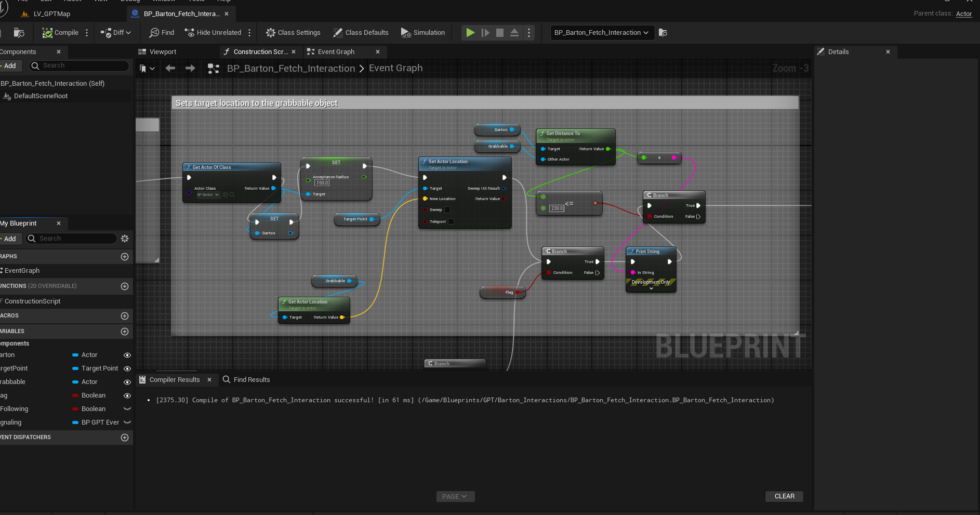Check the Sweep checkbox on Set Actor Location
Image resolution: width=980 pixels, height=515 pixels.
(447, 210)
